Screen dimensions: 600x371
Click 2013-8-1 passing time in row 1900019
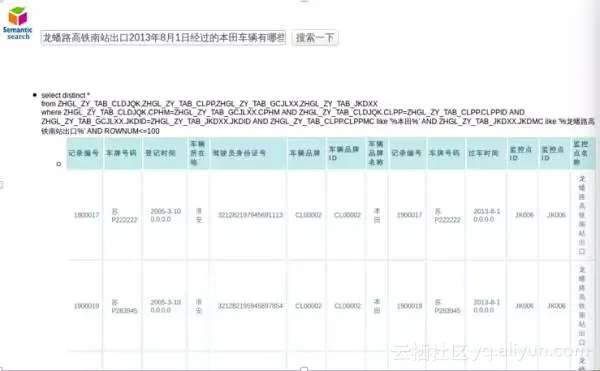pyautogui.click(x=486, y=306)
